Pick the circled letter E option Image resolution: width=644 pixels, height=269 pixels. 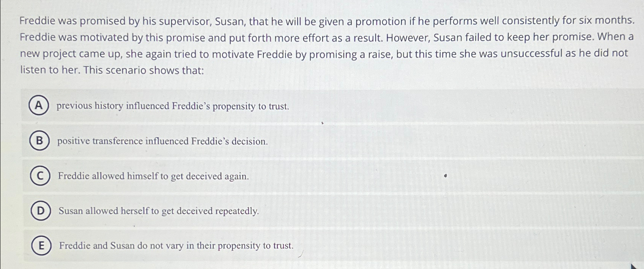tap(41, 245)
